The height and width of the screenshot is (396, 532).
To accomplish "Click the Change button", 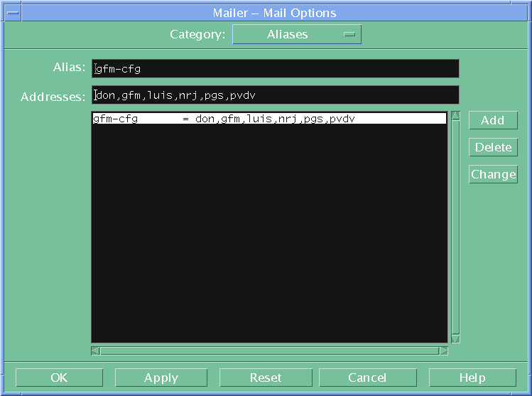I will (x=493, y=174).
